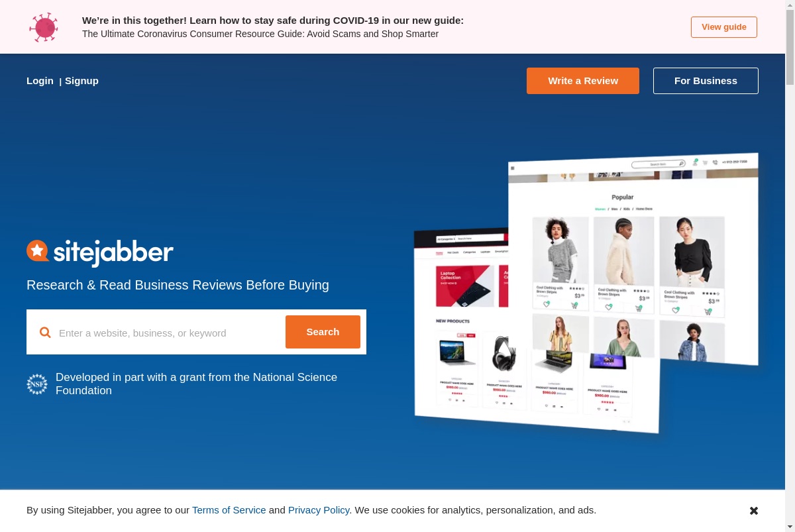The image size is (795, 532).
Task: Click the Signup link
Action: [81, 81]
